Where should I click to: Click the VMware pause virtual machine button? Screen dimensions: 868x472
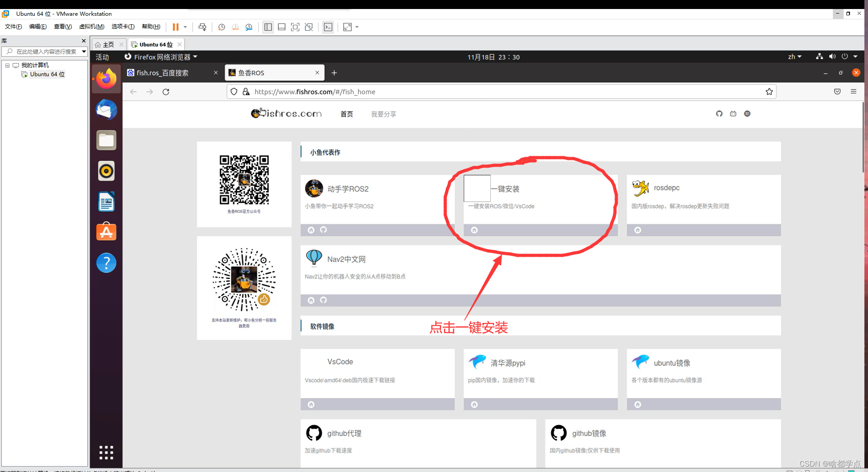[176, 27]
